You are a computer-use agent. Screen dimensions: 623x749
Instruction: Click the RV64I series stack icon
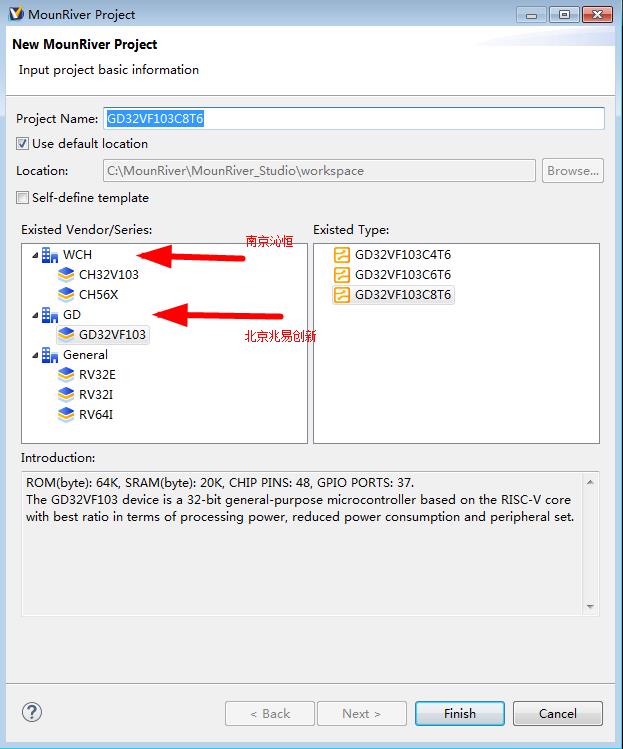66,415
